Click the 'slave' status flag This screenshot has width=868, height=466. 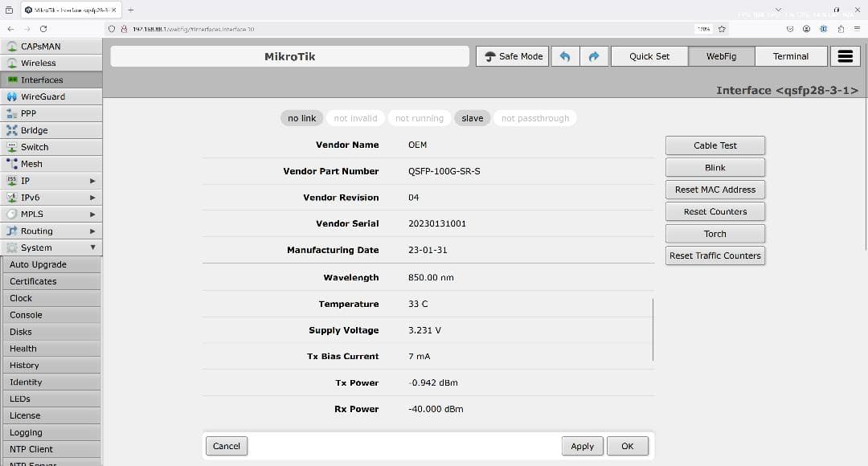(473, 118)
